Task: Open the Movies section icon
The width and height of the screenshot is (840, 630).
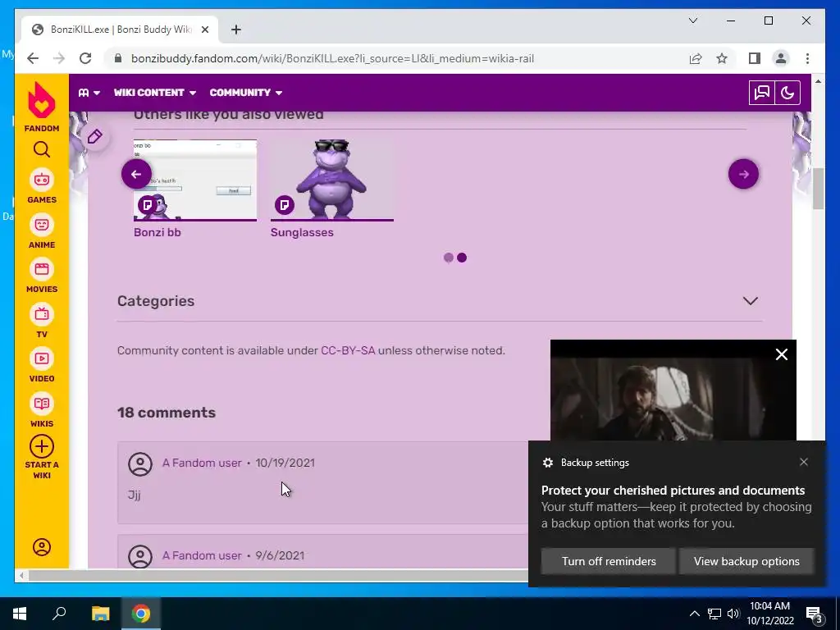Action: pos(42,269)
